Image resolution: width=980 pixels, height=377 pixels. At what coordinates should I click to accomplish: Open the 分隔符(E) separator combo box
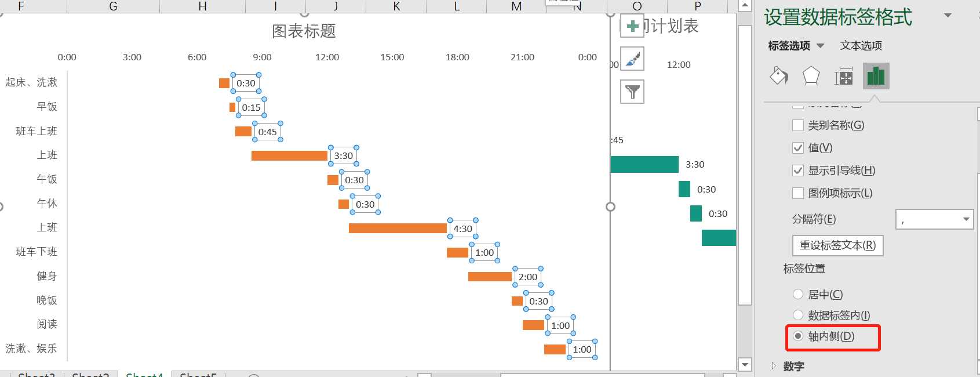[x=934, y=219]
